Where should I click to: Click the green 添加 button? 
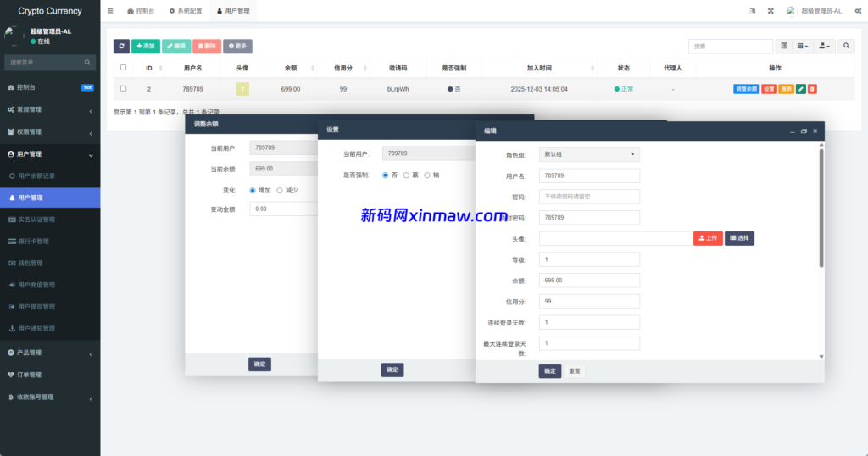coord(146,46)
